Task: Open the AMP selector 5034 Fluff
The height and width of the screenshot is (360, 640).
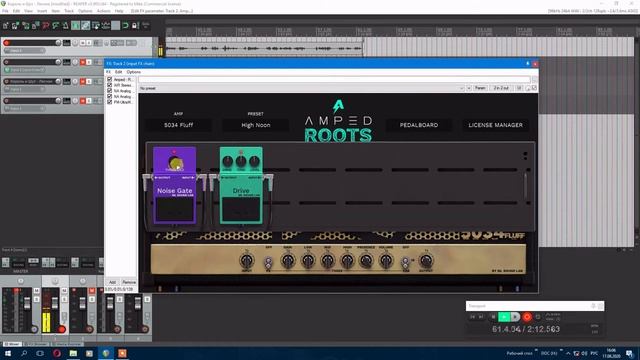Action: [x=178, y=125]
